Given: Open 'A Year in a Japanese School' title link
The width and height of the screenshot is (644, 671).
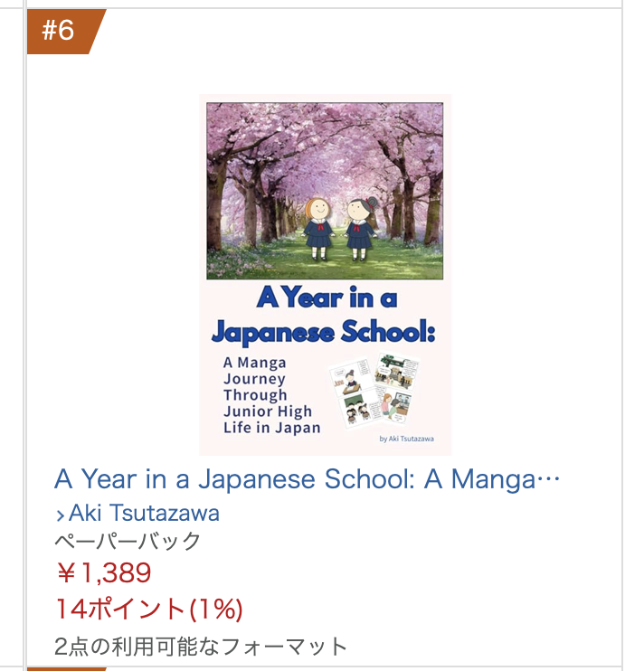Looking at the screenshot, I should tap(295, 479).
